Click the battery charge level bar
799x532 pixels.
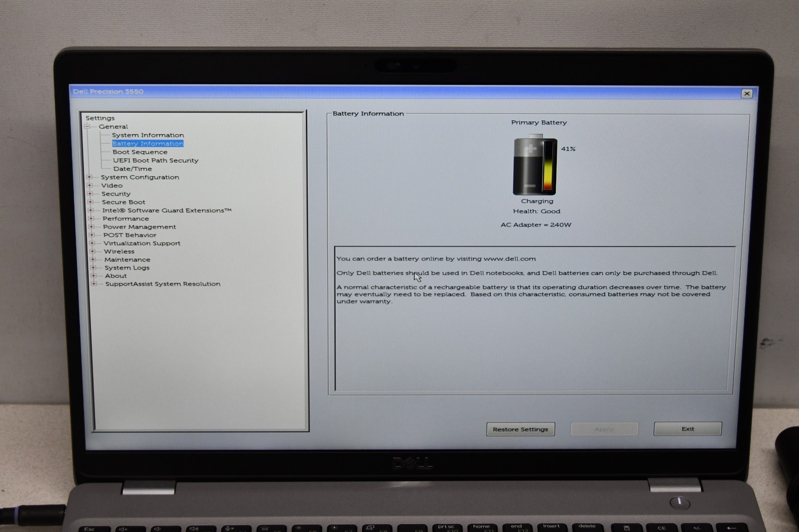(548, 166)
